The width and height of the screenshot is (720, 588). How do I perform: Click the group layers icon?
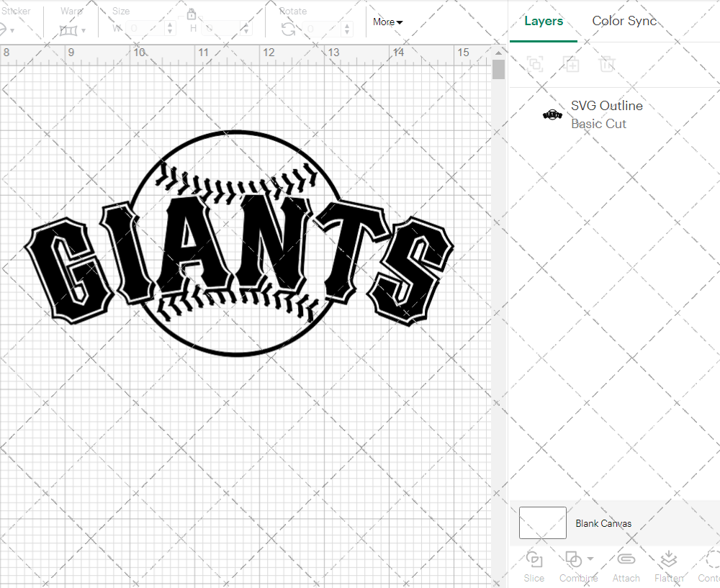click(x=535, y=64)
